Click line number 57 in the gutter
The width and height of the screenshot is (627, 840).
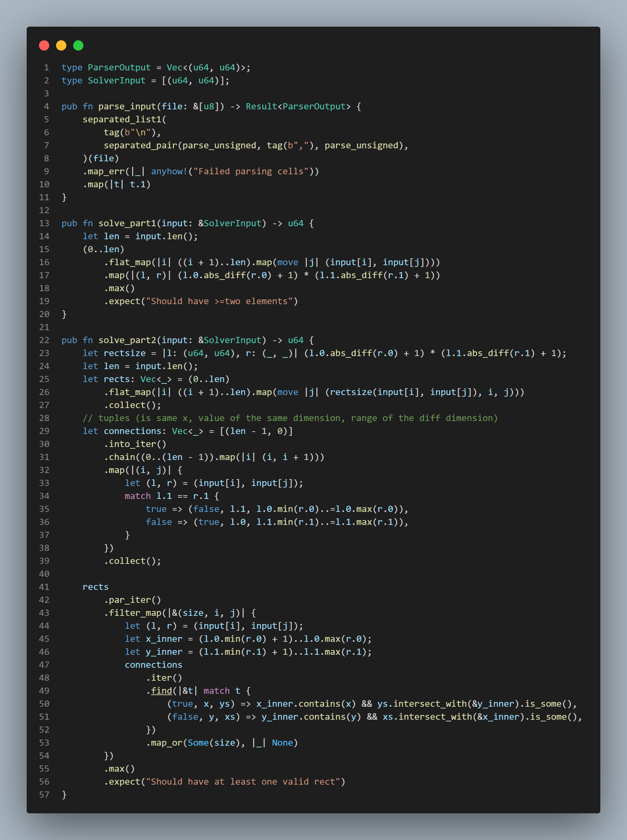coord(44,795)
